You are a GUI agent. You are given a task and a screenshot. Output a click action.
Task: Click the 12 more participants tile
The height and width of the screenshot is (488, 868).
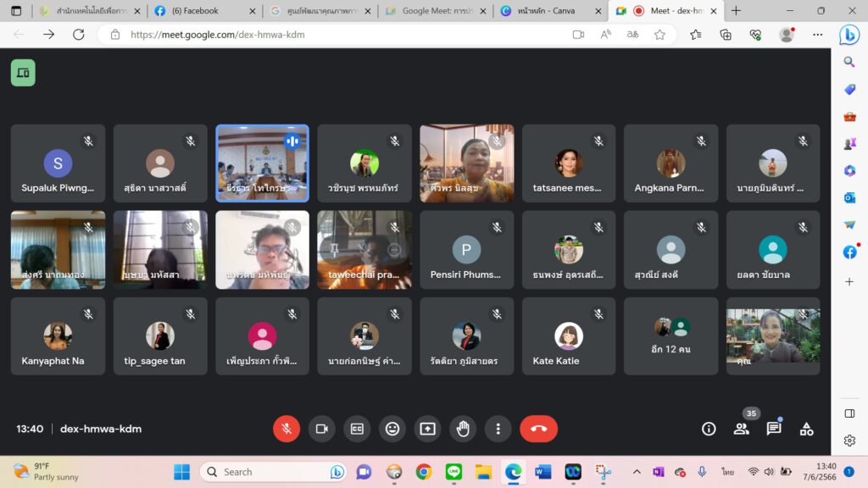click(670, 336)
